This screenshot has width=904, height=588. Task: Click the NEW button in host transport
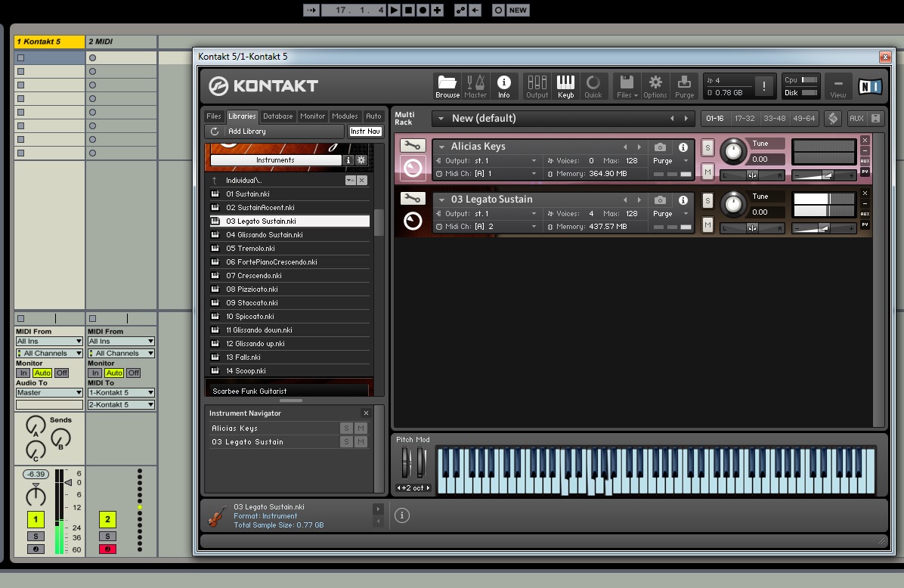tap(518, 10)
